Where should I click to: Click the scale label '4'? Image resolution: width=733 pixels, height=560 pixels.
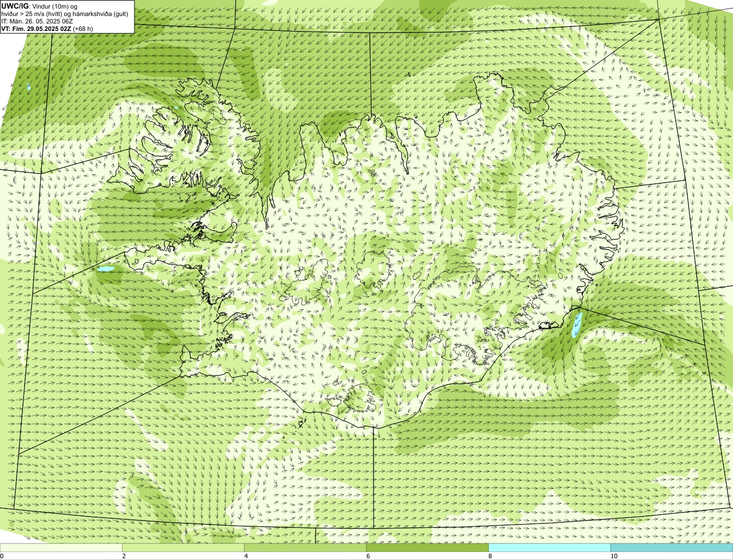click(246, 556)
